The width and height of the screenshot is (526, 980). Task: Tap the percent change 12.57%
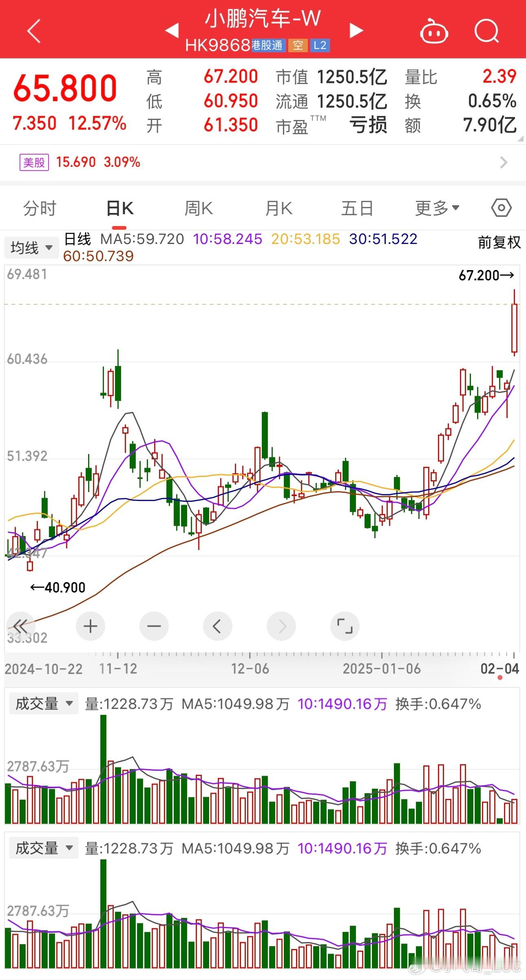pyautogui.click(x=97, y=123)
